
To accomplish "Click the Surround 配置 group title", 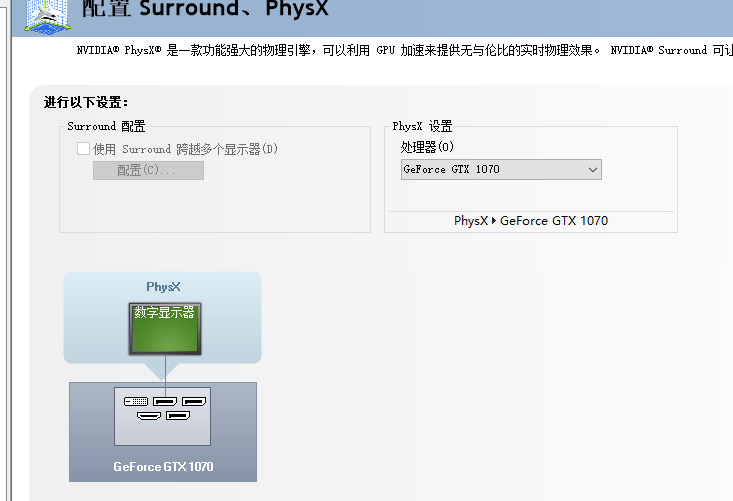I will (106, 126).
